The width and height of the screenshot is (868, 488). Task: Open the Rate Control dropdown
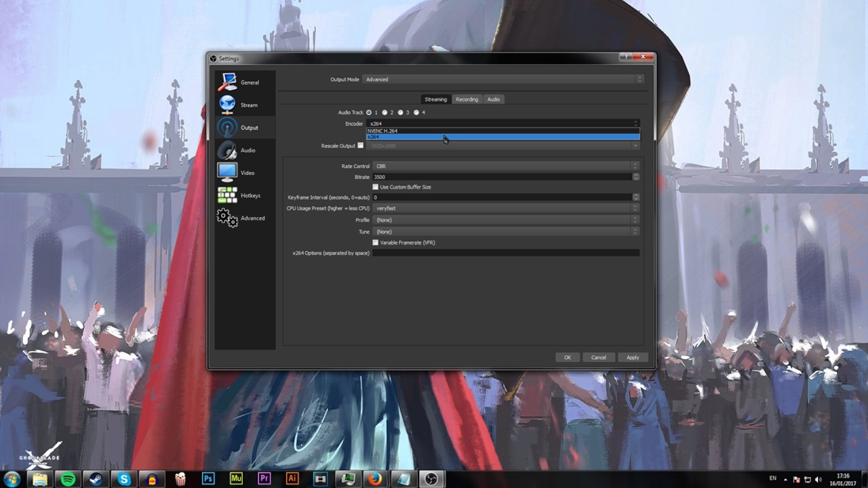coord(506,166)
